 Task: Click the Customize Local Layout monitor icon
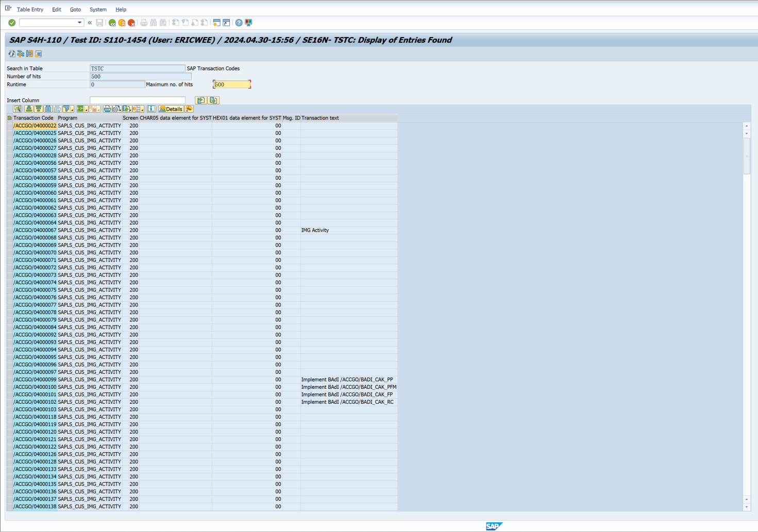click(249, 23)
